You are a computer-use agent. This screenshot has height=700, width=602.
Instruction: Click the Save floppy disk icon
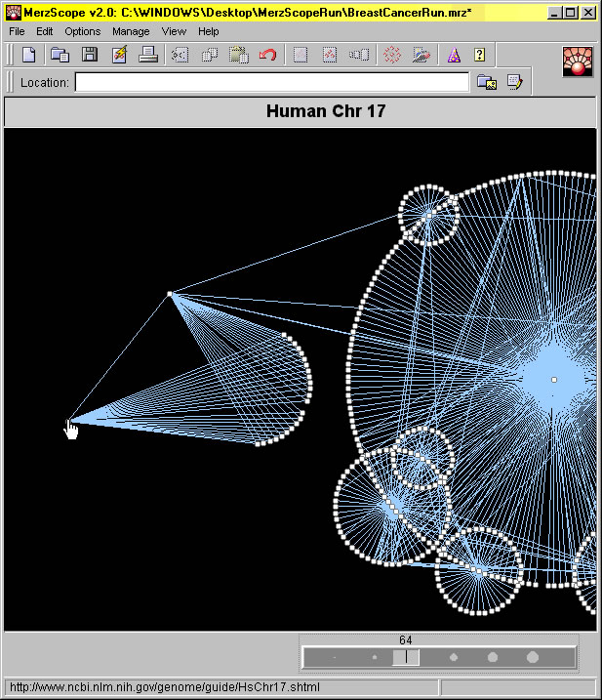[x=90, y=55]
